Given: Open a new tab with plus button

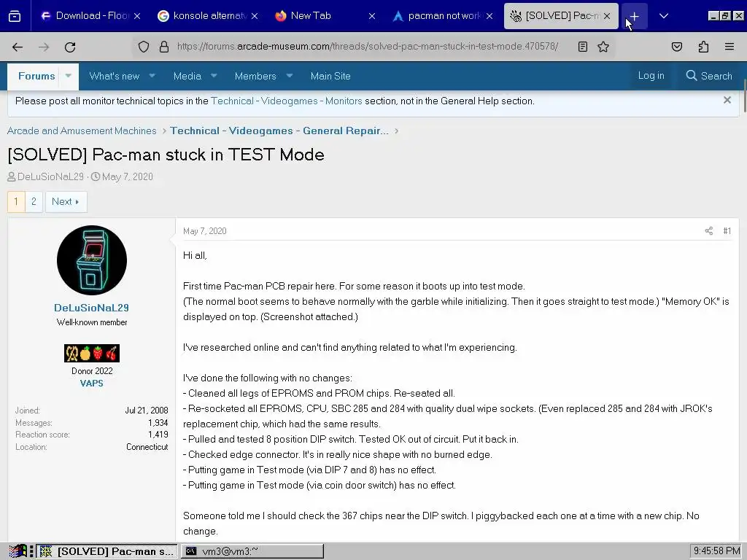Looking at the screenshot, I should 634,16.
